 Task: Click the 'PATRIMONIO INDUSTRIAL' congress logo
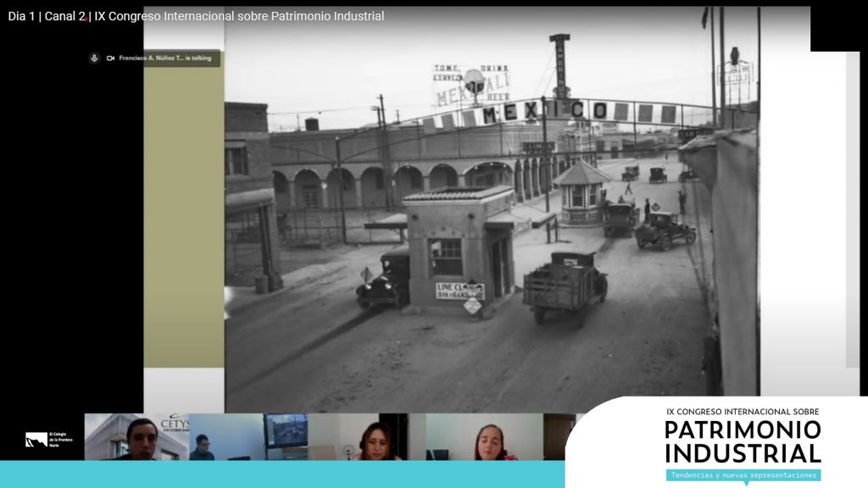[x=743, y=441]
